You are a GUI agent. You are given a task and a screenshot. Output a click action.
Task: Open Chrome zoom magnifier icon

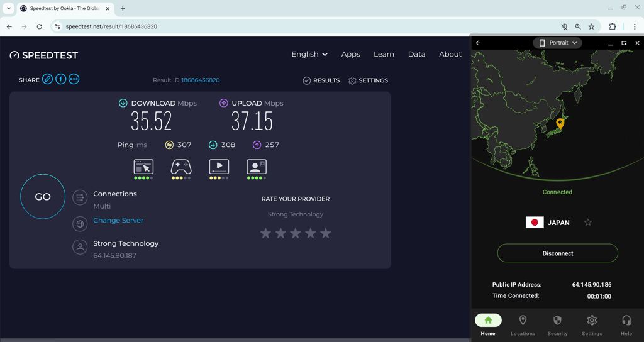(578, 26)
